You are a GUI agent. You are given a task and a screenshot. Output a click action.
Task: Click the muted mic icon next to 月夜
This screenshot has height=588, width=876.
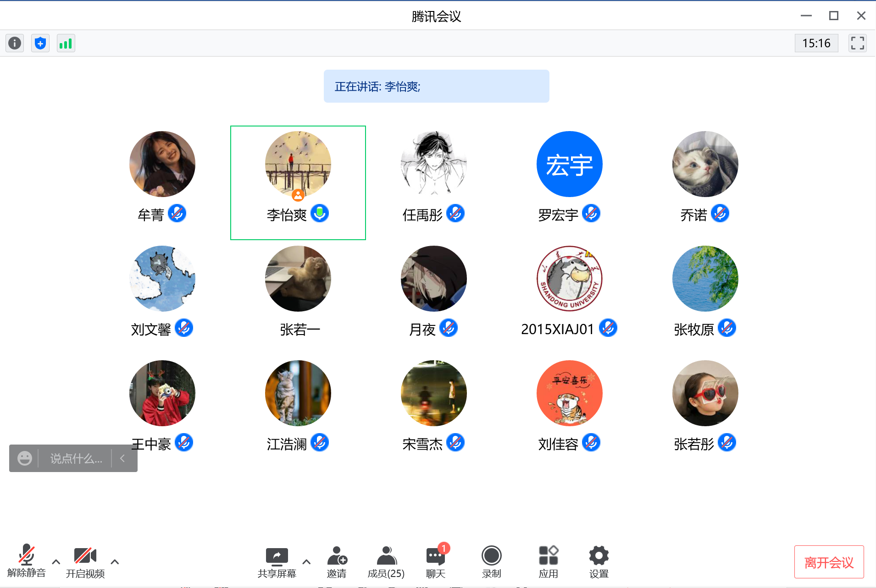point(449,328)
